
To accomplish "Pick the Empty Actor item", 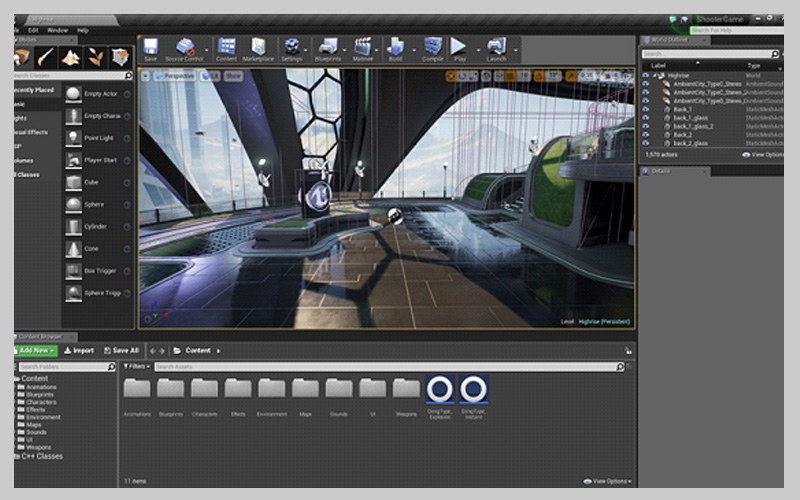I will [x=97, y=94].
